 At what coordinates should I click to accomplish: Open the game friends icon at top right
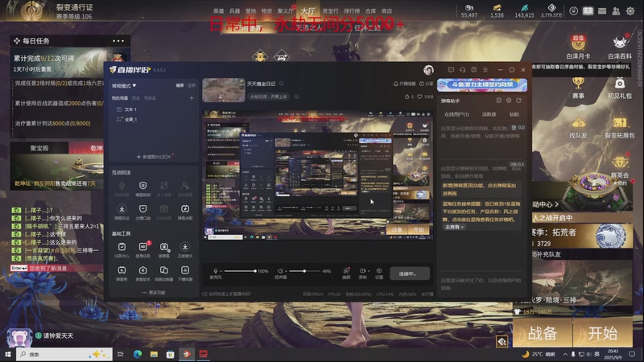pos(616,11)
